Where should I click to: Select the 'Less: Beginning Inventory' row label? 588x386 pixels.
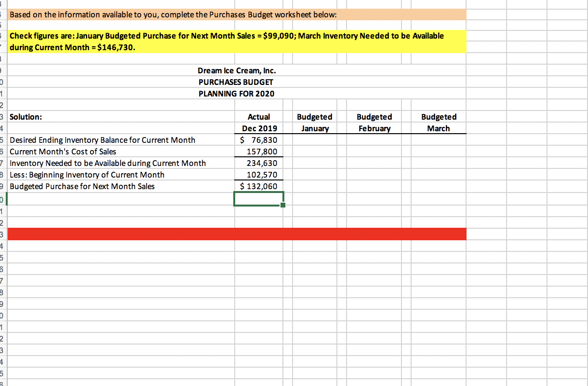pos(87,175)
